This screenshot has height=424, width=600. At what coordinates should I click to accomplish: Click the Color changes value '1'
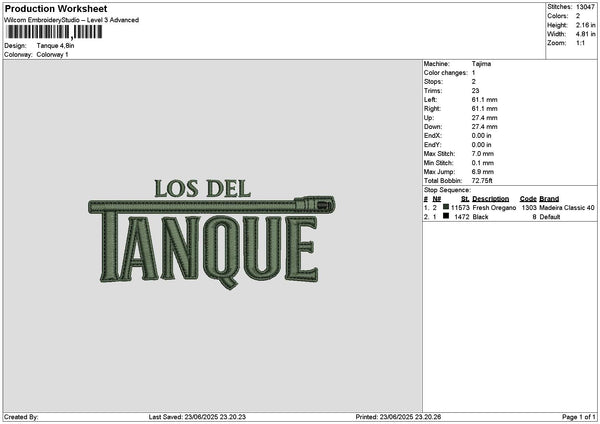tap(474, 73)
